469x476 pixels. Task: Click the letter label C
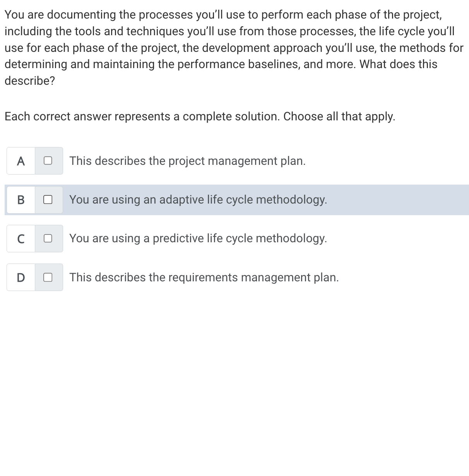[x=21, y=238]
